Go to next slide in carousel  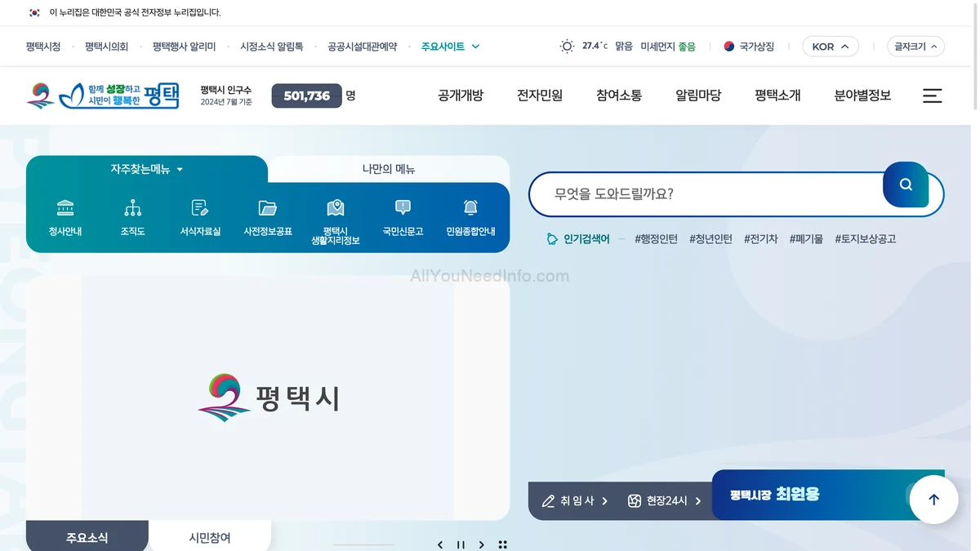[481, 544]
